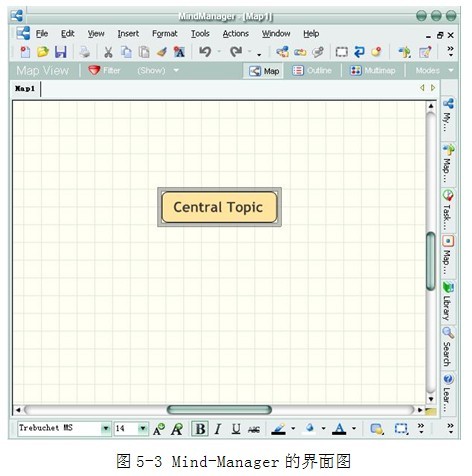Open the Library side panel tab
The width and height of the screenshot is (472, 476).
click(x=448, y=302)
